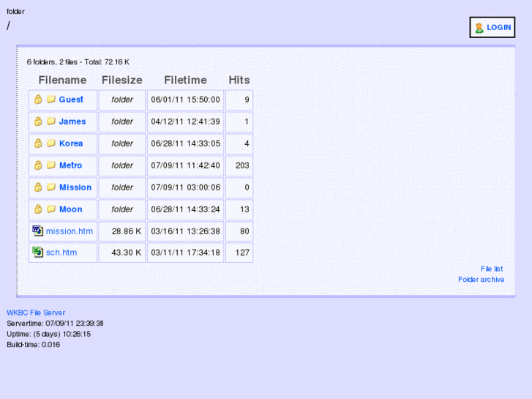Click the folder icon for Metro
Viewport: 532px width, 399px height.
point(51,165)
